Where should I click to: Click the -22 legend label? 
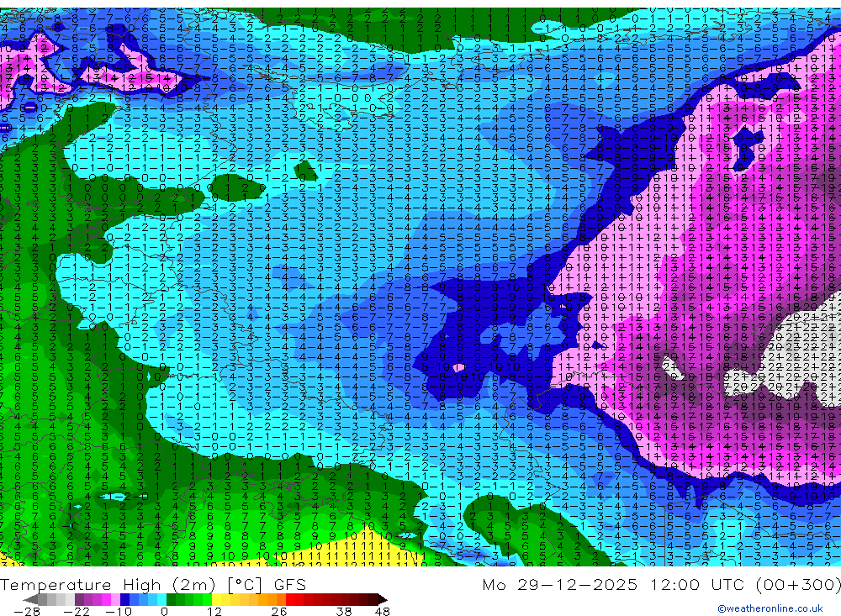pyautogui.click(x=77, y=612)
